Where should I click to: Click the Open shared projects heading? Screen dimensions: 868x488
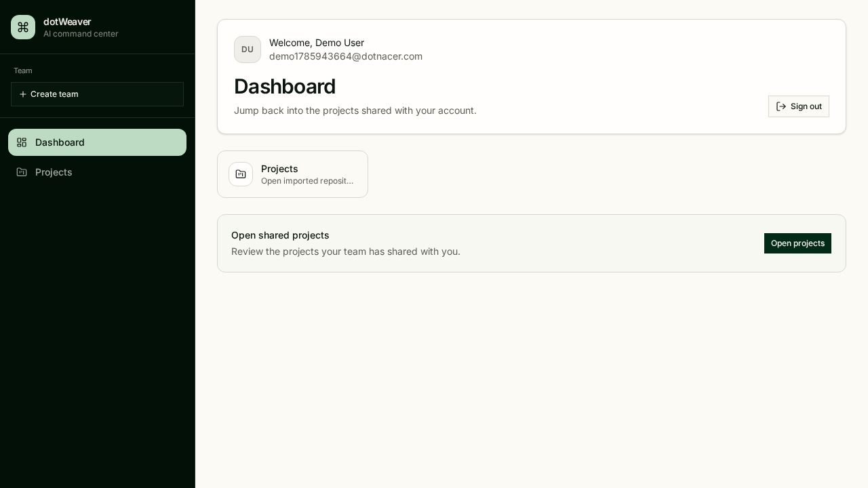(x=280, y=235)
